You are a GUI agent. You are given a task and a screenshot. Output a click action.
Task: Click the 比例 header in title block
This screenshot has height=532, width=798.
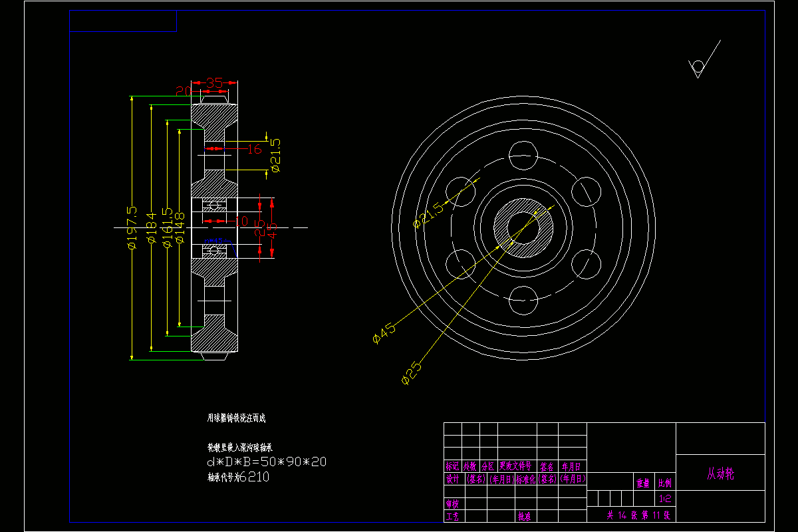tap(665, 483)
